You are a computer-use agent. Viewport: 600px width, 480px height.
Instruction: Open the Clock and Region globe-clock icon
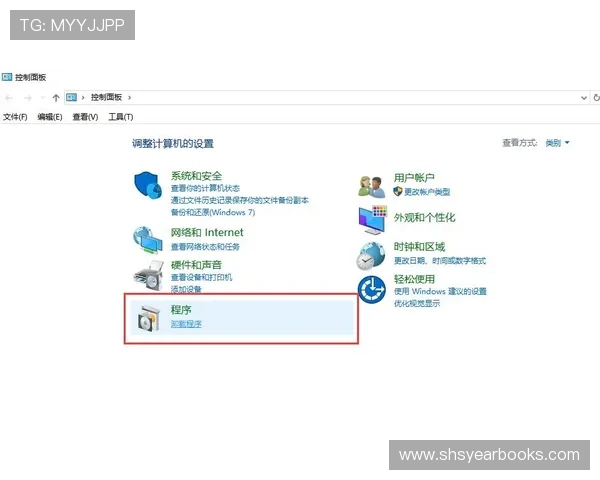click(370, 256)
